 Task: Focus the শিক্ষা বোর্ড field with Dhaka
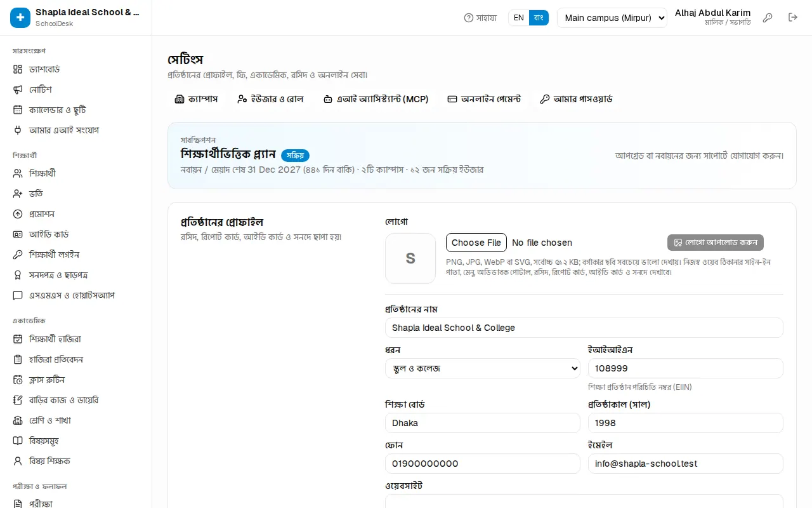[483, 423]
